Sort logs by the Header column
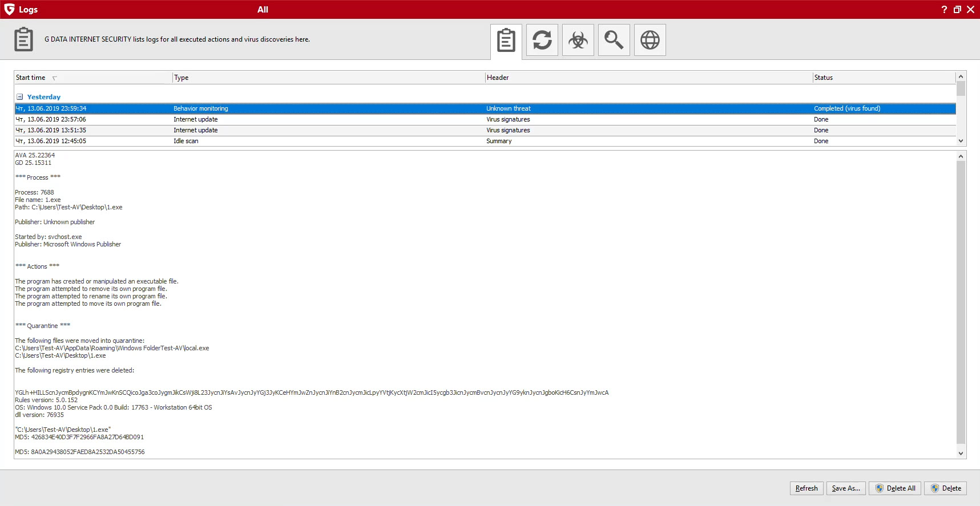The height and width of the screenshot is (506, 980). 649,78
